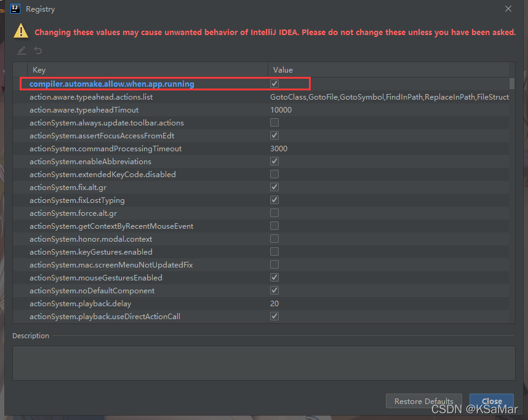This screenshot has height=420, width=528.
Task: Toggle actionSystem.noDefaultComponent checkbox
Action: (274, 290)
